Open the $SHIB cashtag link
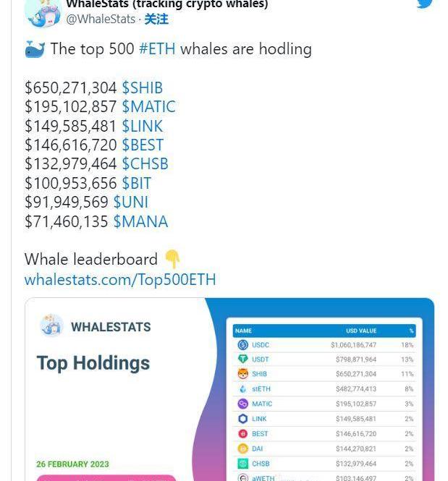This screenshot has height=481, width=448. pyautogui.click(x=142, y=88)
